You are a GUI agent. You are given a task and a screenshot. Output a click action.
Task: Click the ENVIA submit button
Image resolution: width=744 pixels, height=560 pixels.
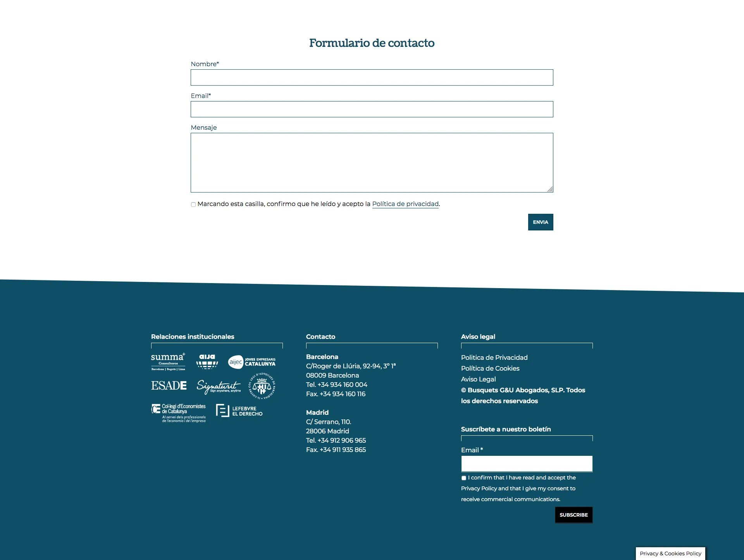coord(541,222)
